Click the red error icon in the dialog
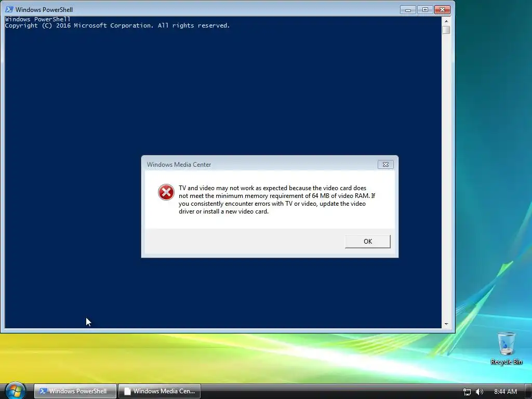Screen dimensions: 532x399 166,192
